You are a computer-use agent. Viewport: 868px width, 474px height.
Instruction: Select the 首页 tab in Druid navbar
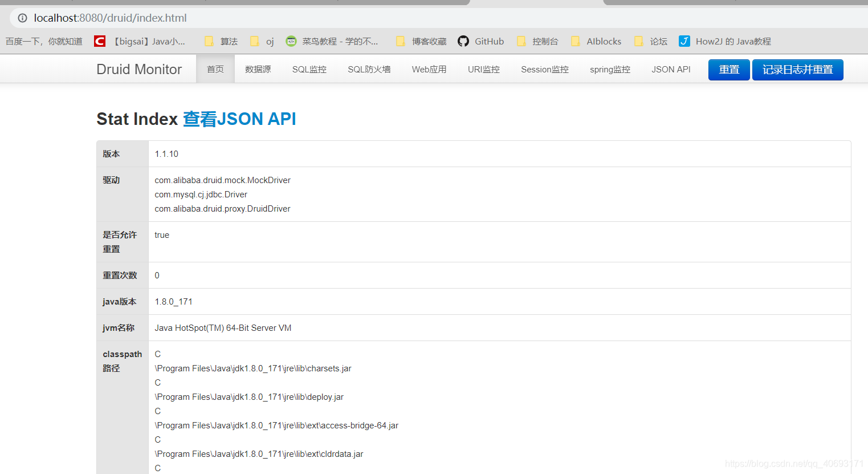click(215, 69)
